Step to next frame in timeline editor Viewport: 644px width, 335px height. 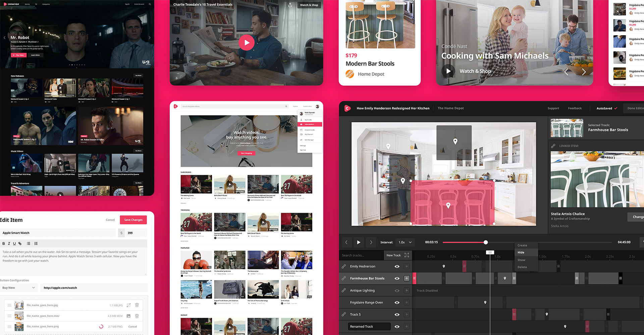coord(371,242)
